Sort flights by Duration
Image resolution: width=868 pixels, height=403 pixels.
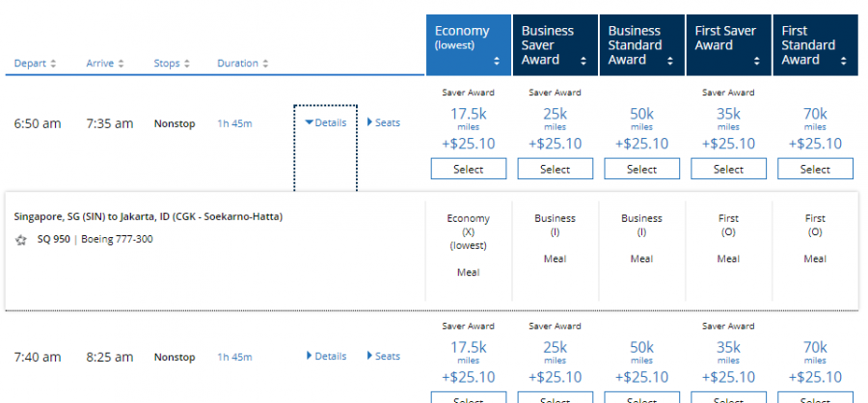point(242,64)
